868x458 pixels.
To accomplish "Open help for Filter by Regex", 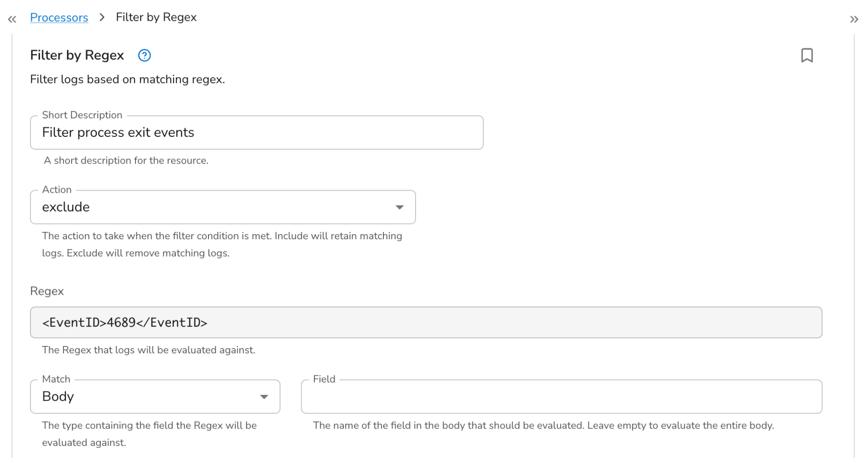I will (x=144, y=56).
